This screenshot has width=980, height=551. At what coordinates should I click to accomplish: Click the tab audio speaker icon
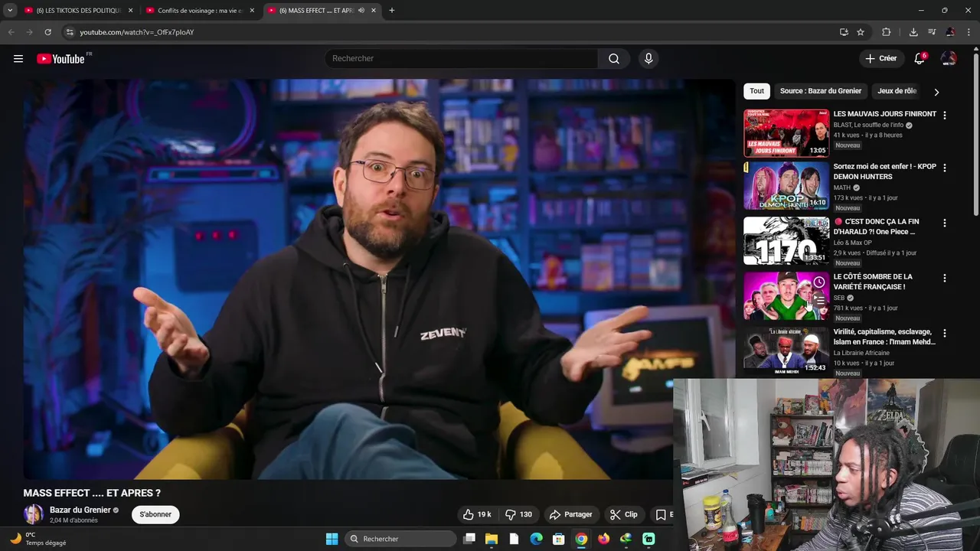click(361, 11)
